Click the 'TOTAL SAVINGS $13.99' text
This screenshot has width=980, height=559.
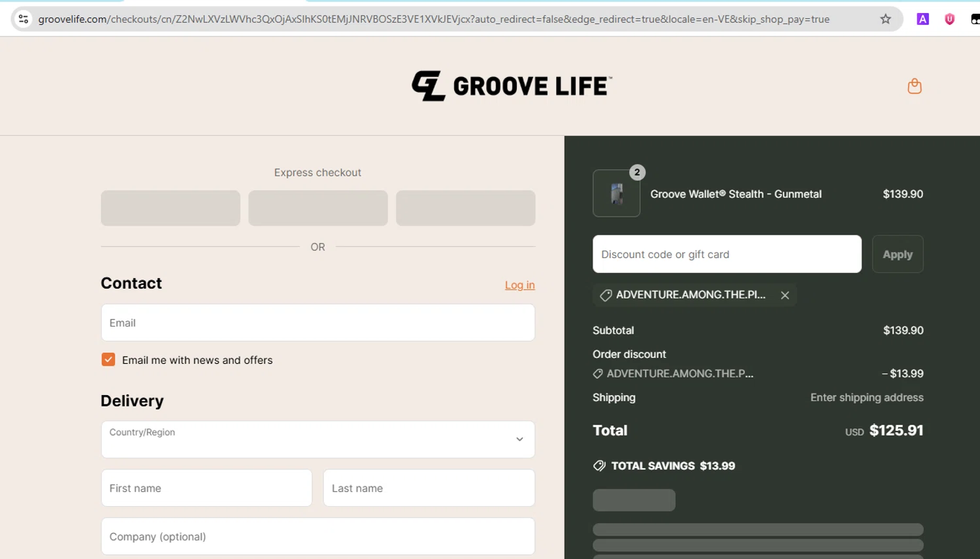click(x=673, y=466)
